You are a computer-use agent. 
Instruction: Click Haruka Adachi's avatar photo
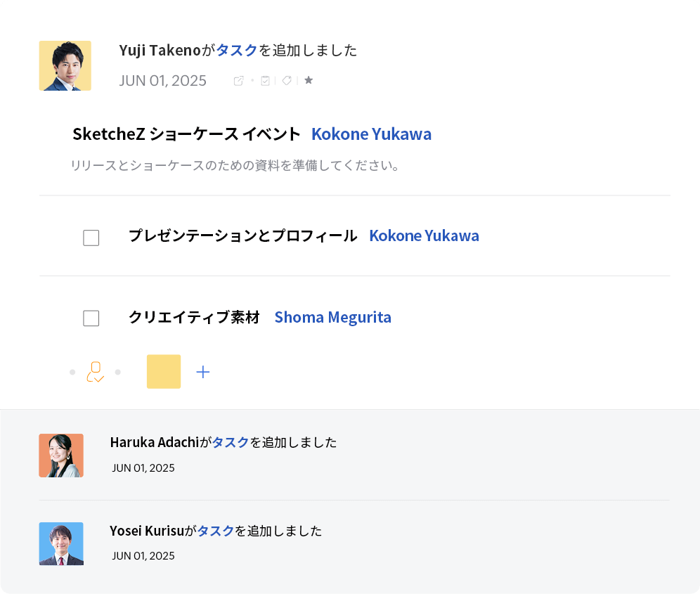click(61, 456)
